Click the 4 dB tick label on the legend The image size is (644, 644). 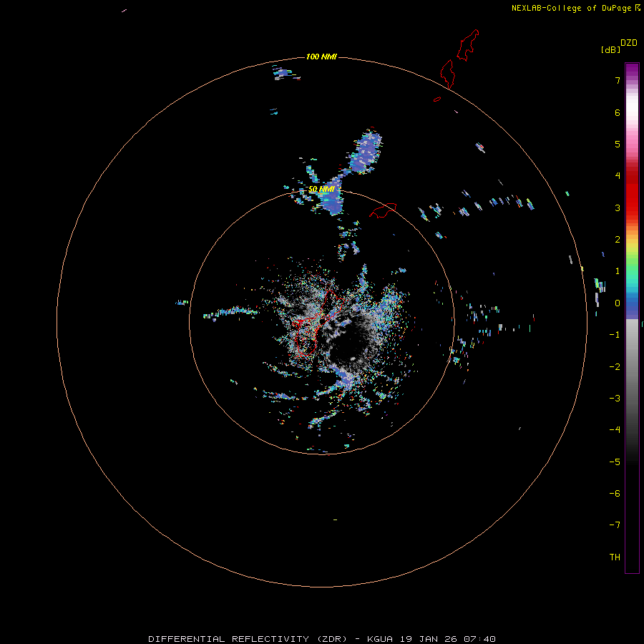[x=618, y=176]
